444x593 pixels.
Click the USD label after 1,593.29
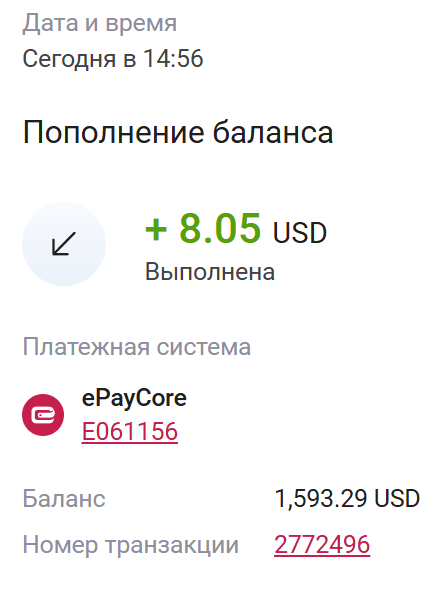397,498
